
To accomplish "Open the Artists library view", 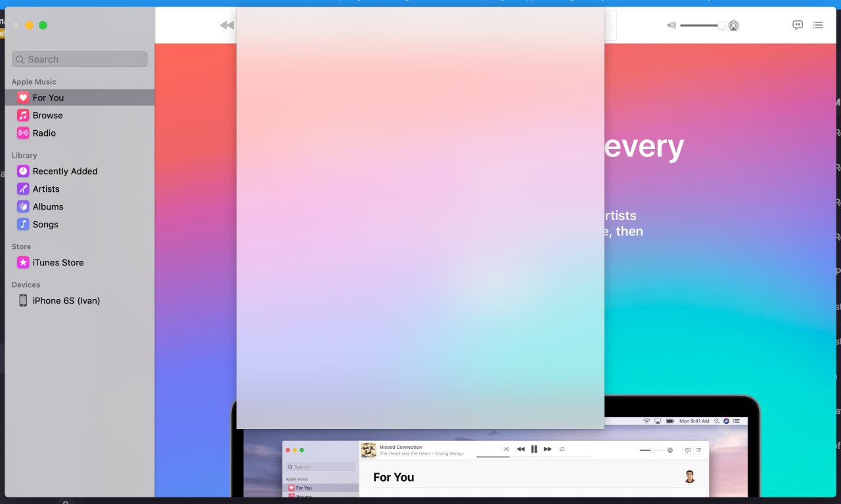I will pyautogui.click(x=80, y=189).
